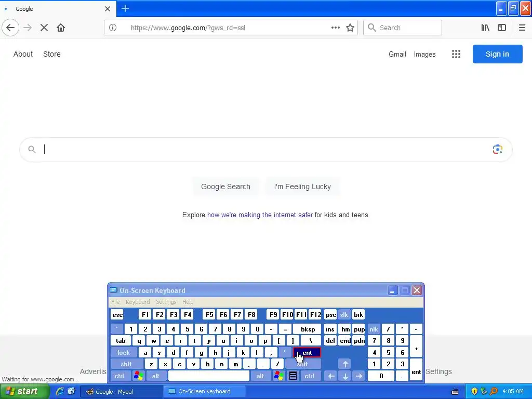
Task: Search by image using camera icon
Action: coord(497,149)
